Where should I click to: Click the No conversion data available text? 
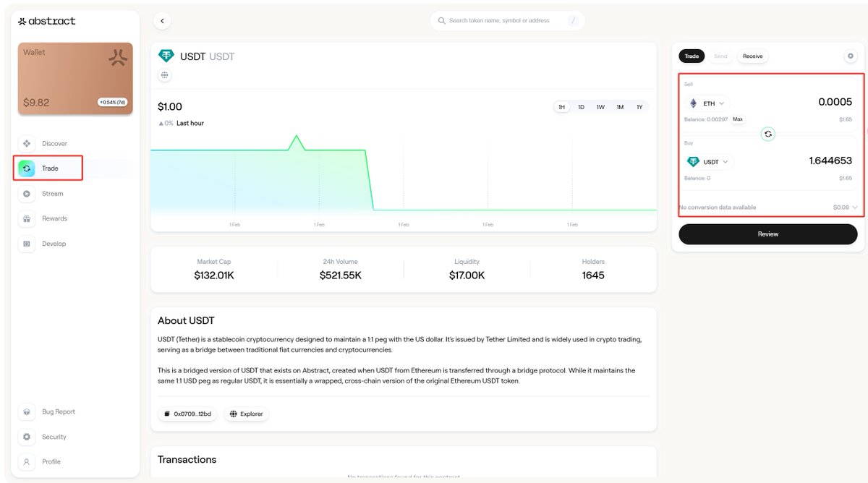[718, 208]
